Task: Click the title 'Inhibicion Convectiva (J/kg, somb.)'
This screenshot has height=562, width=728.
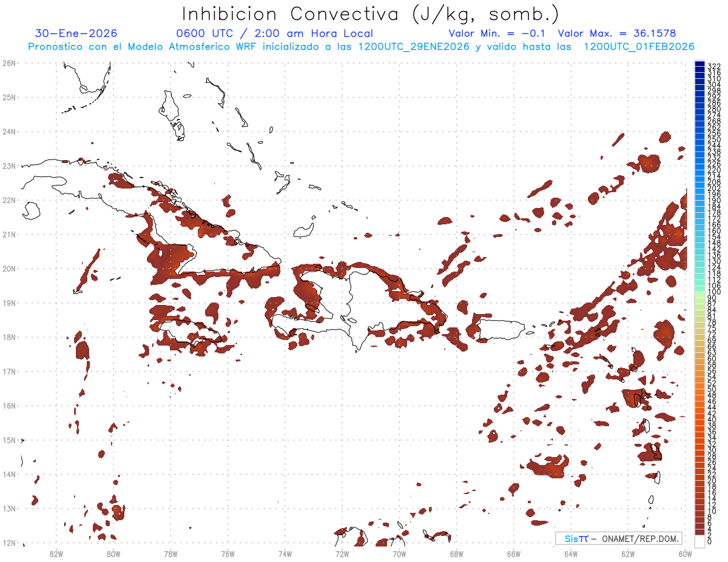Action: tap(371, 14)
